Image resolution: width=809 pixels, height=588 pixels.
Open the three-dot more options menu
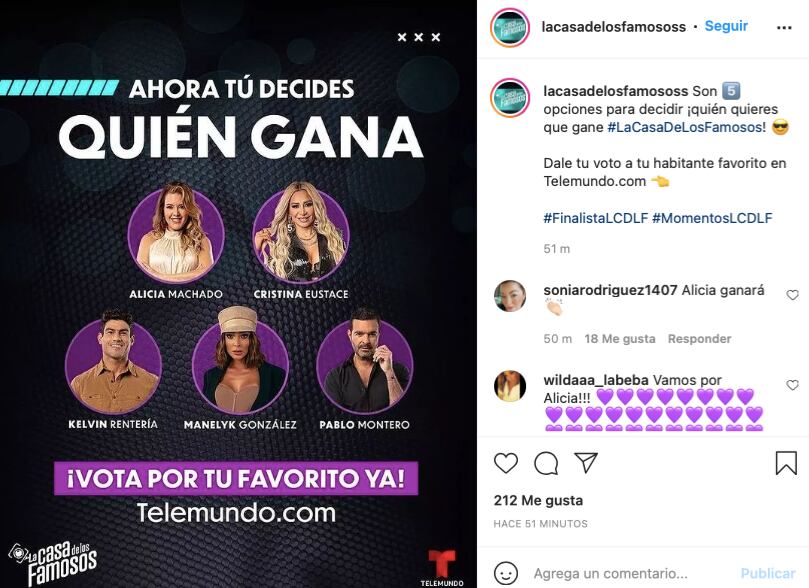coord(784,27)
